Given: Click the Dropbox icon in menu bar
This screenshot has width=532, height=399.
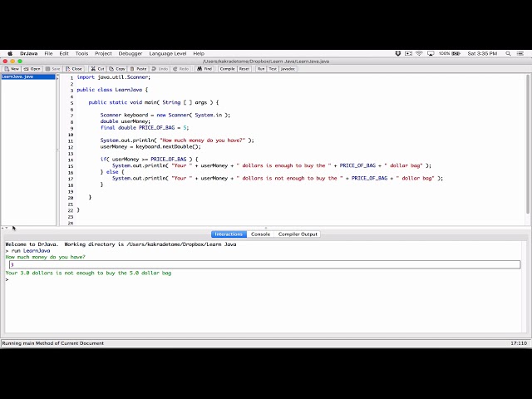Looking at the screenshot, I should coord(398,53).
